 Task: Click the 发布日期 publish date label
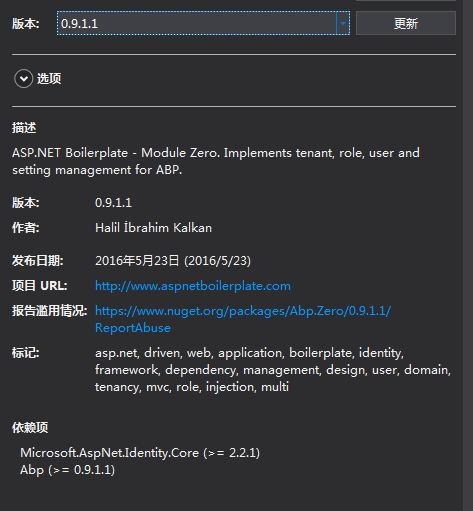tap(38, 260)
